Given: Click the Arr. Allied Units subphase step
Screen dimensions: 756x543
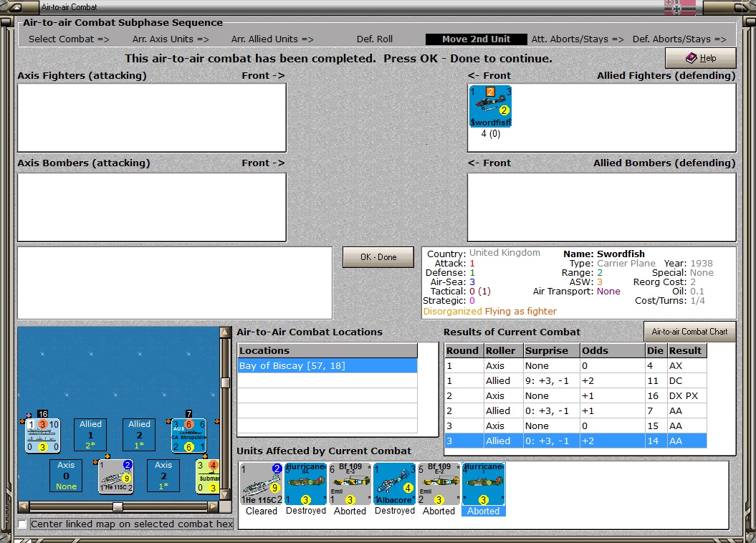Looking at the screenshot, I should 272,39.
